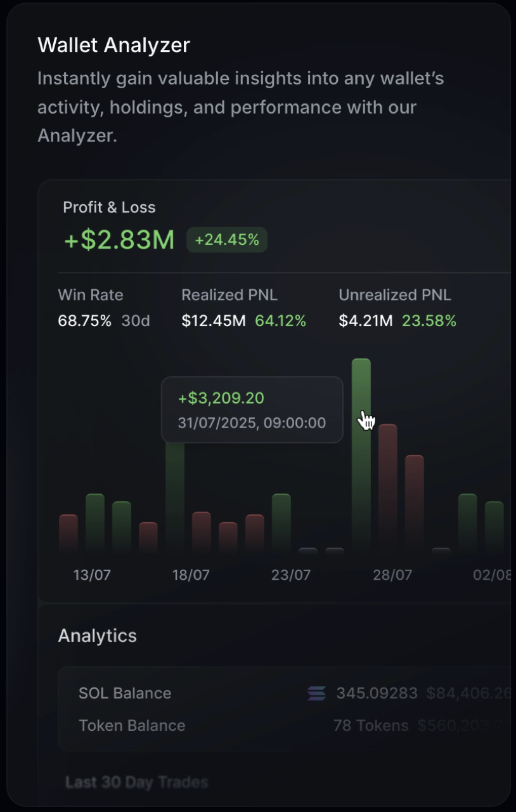Image resolution: width=516 pixels, height=812 pixels.
Task: Click the Analytics section heading
Action: click(x=97, y=636)
